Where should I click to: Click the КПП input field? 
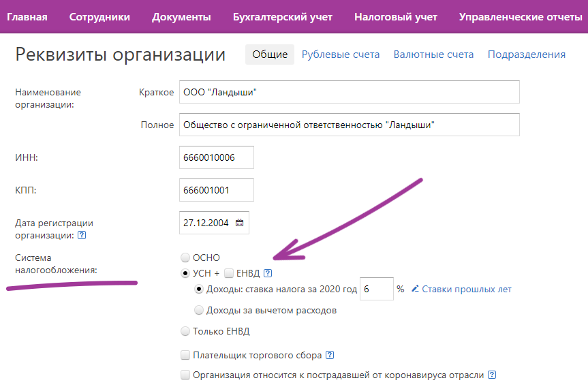point(217,190)
